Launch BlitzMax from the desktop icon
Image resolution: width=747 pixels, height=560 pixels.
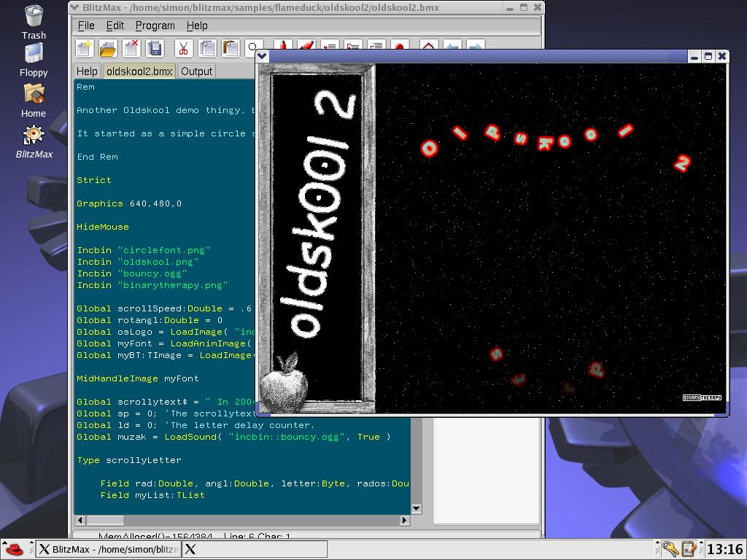(34, 142)
